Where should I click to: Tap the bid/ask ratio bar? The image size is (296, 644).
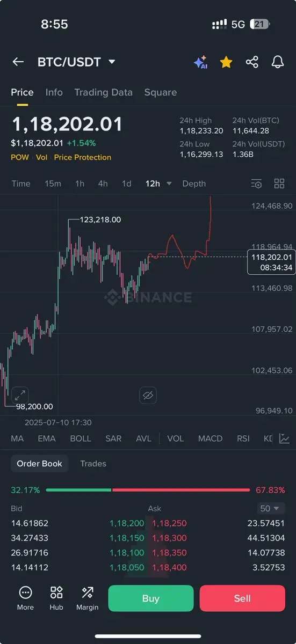click(148, 490)
